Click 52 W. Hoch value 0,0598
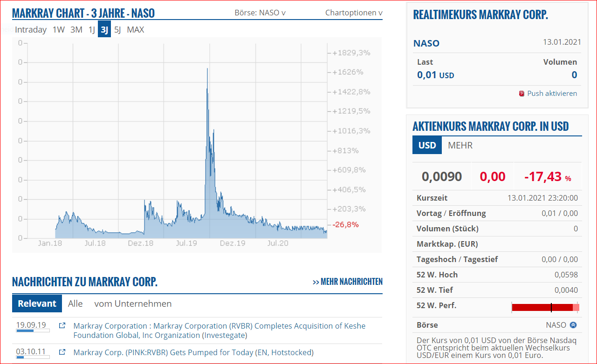 click(x=566, y=275)
